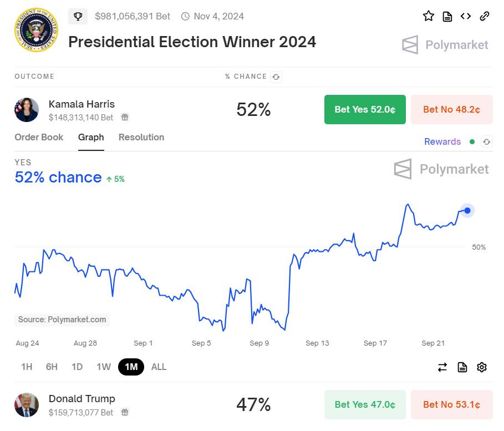Click gift icon under Kamala Harris
This screenshot has width=504, height=431.
[x=125, y=117]
